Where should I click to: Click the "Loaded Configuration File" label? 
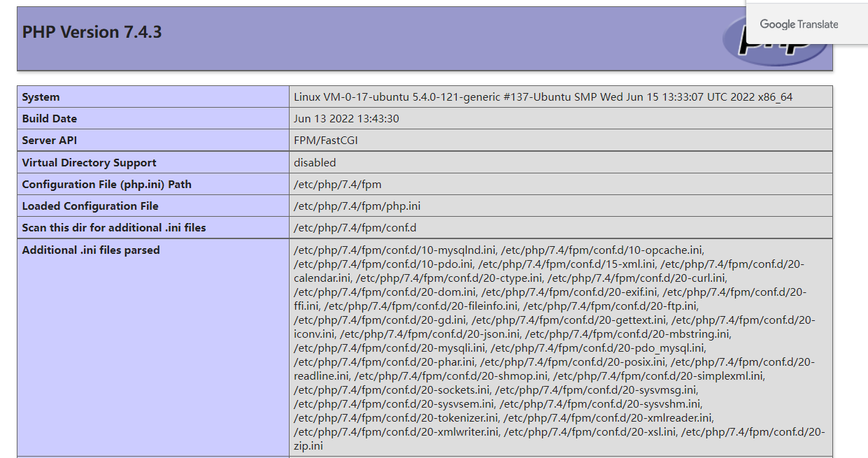(90, 206)
